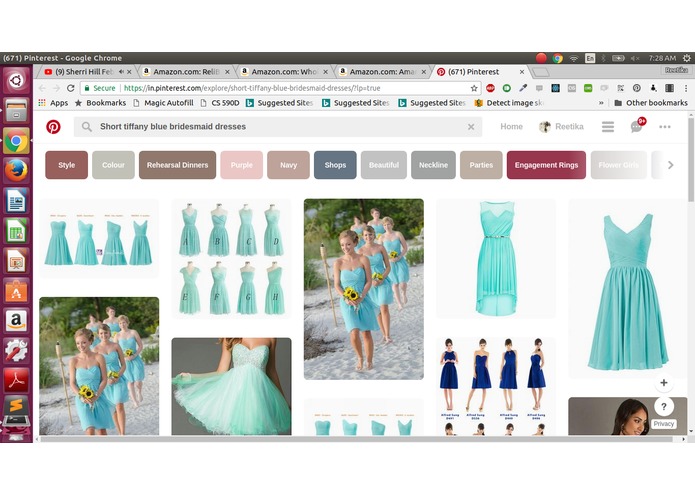Viewport: 695px width, 494px height.
Task: Select the Colour category chip
Action: (113, 165)
